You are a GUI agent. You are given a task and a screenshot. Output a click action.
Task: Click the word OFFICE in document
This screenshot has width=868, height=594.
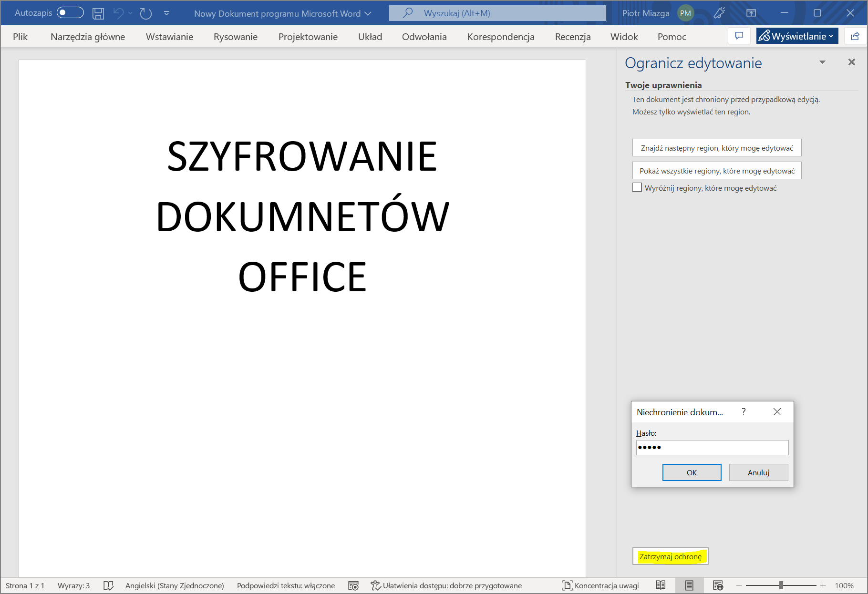point(302,277)
